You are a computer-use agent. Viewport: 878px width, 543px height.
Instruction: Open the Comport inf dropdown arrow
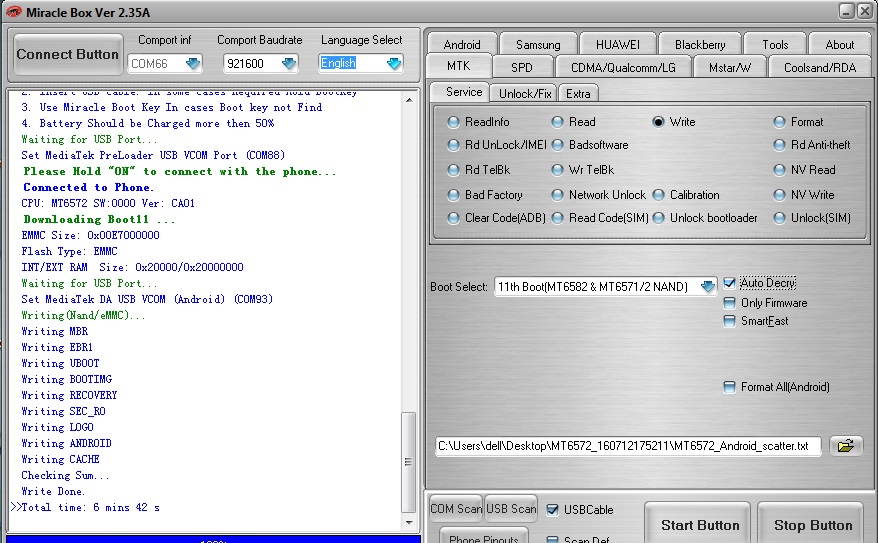coord(193,63)
